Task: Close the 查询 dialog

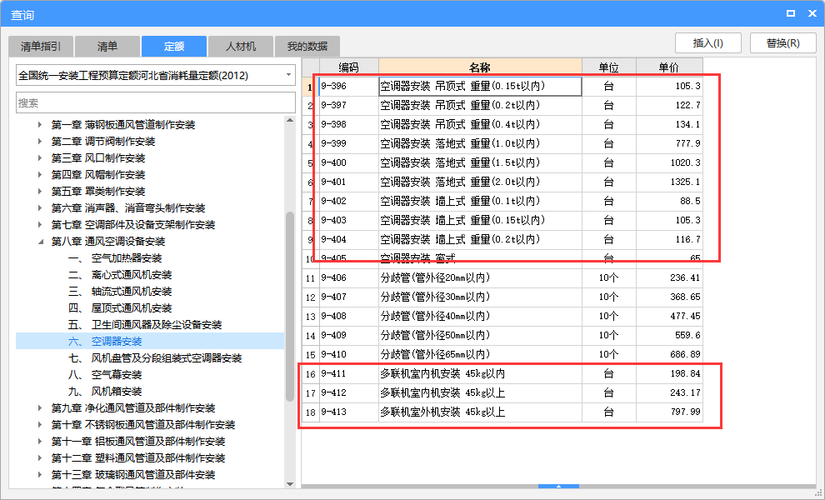Action: click(x=811, y=14)
